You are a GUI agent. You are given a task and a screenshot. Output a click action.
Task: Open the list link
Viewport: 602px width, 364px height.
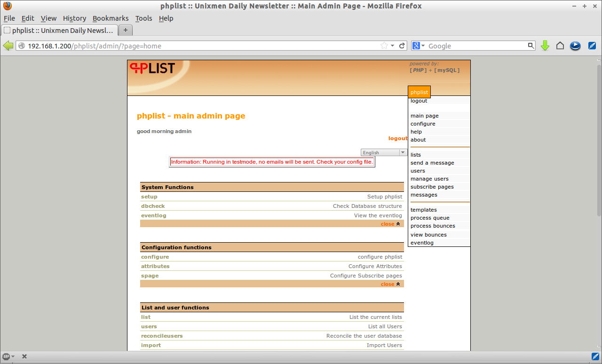146,317
